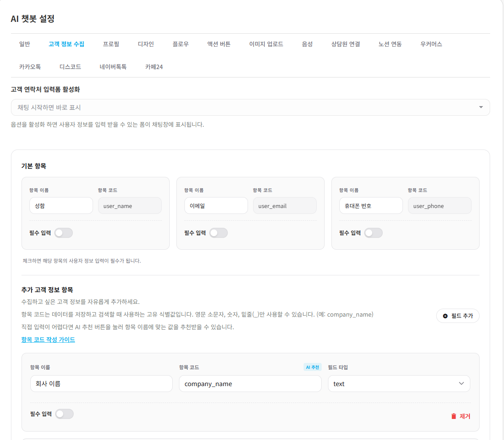Open the 고객 연락처 입력폼 활성화 dropdown

[251, 107]
